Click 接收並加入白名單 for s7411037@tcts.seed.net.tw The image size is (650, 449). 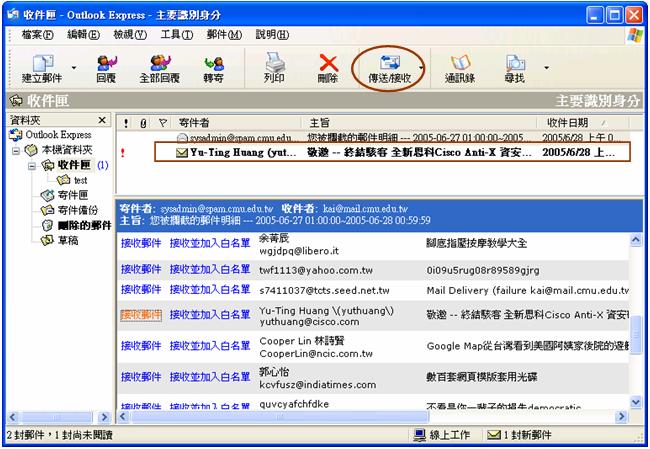210,289
